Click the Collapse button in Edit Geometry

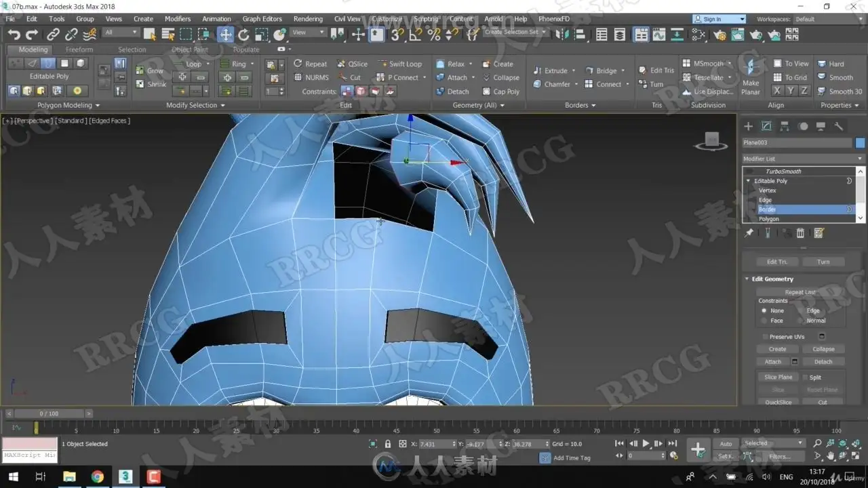[x=823, y=349]
